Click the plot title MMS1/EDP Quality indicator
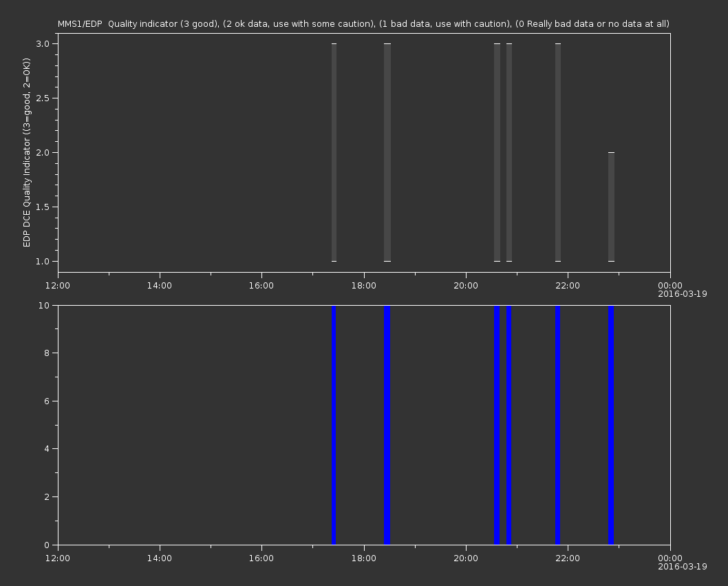The width and height of the screenshot is (728, 586). pyautogui.click(x=363, y=23)
